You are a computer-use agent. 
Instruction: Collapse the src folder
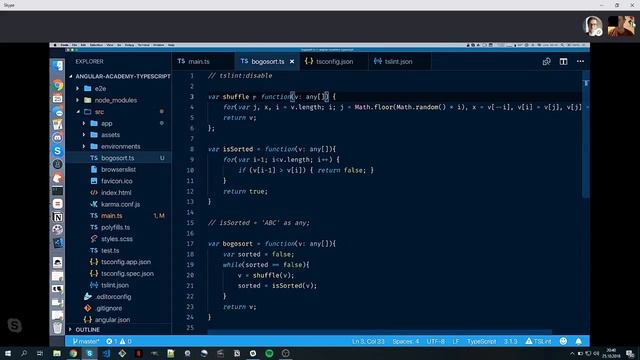coord(78,111)
